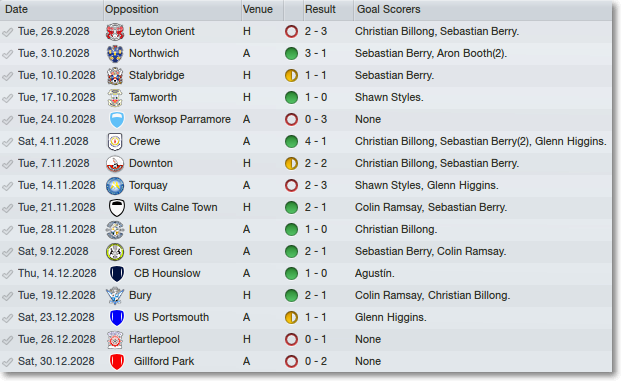Click the Leyton Orient club badge

pos(115,32)
